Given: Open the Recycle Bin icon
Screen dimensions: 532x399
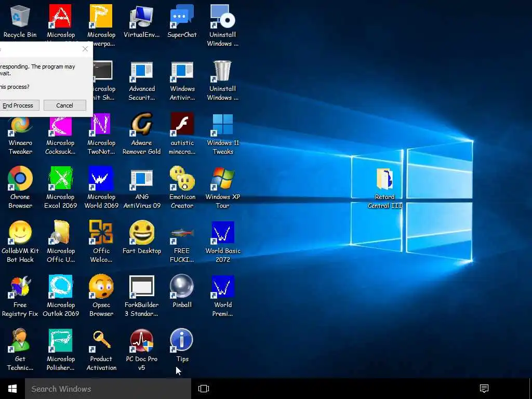Looking at the screenshot, I should [x=20, y=16].
